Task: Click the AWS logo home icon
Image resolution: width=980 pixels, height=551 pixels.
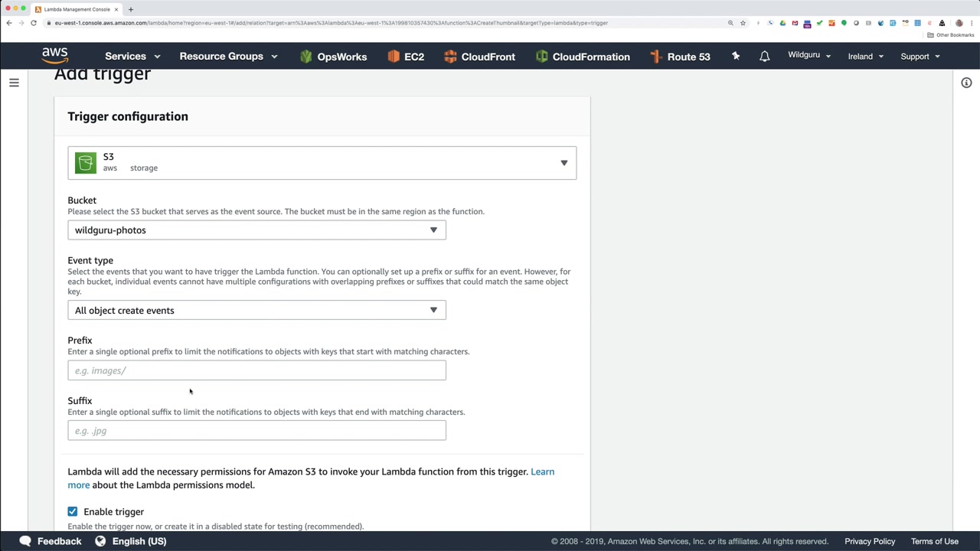Action: coord(55,56)
